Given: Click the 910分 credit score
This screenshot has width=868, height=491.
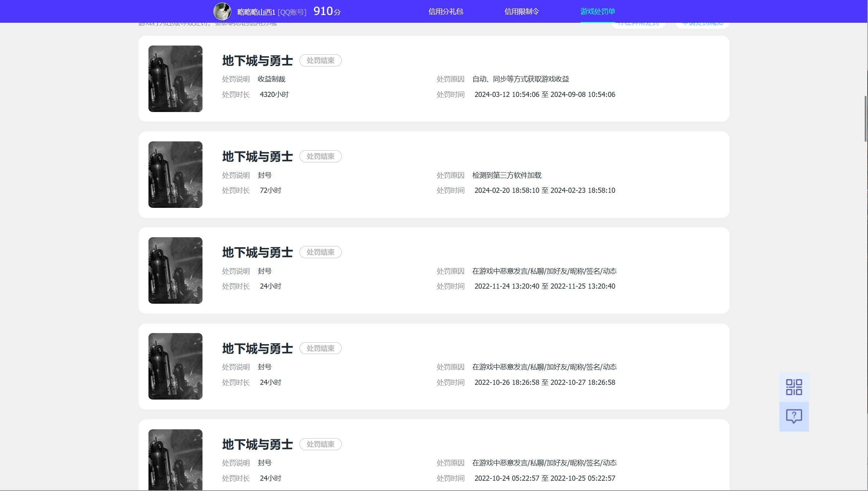Looking at the screenshot, I should tap(327, 11).
